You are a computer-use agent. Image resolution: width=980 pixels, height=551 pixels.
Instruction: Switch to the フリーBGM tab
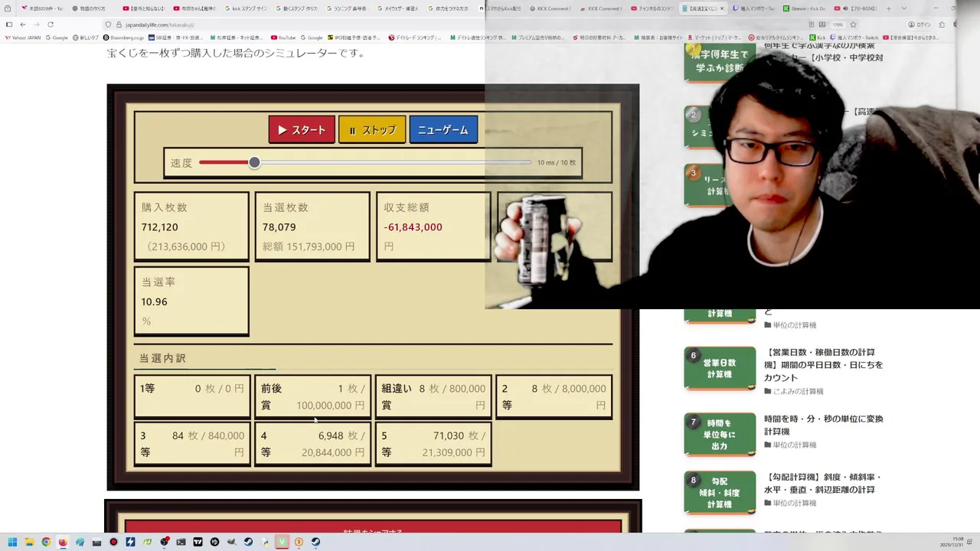(854, 8)
